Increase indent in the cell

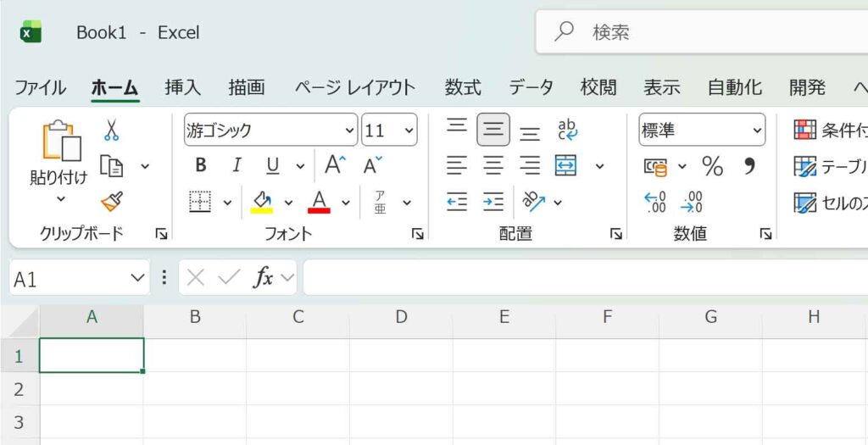(493, 202)
